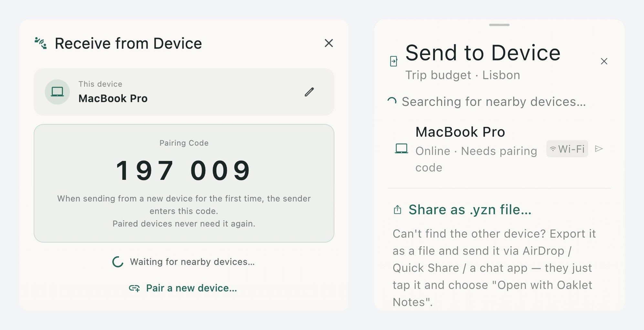Screen dimensions: 644x330
Task: Click the sheet handle above Send to Device
Action: (x=499, y=25)
